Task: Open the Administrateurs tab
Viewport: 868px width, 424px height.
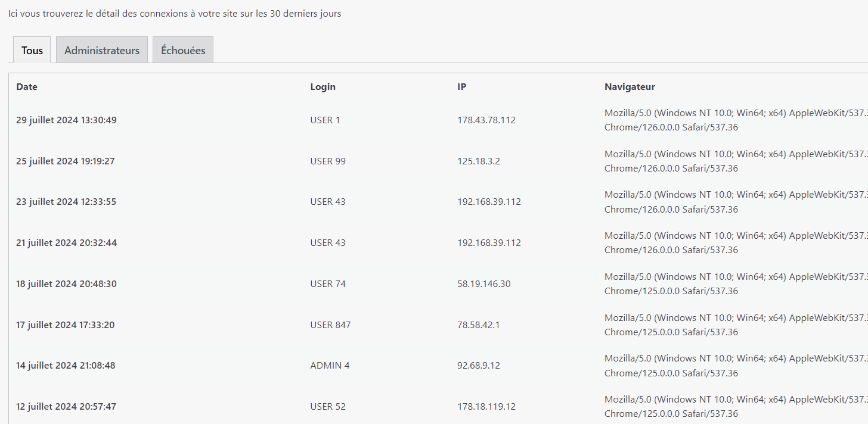Action: pos(102,50)
